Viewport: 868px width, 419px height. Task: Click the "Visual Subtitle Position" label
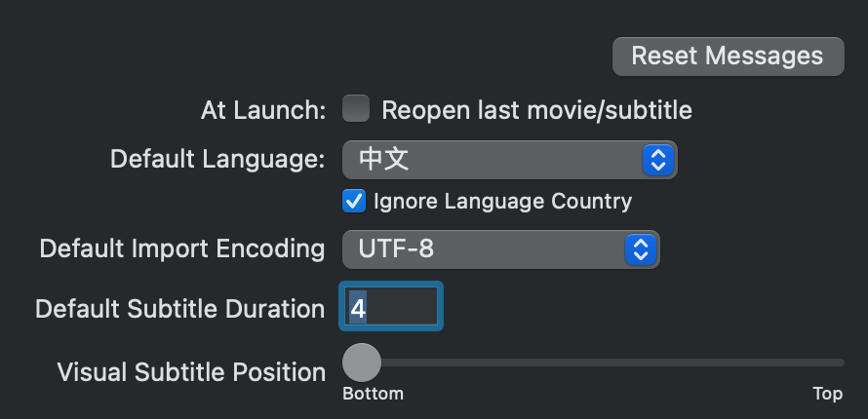coord(191,371)
